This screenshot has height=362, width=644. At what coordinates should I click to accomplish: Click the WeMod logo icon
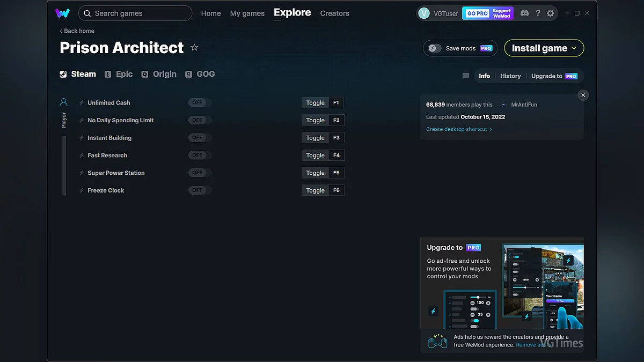pos(62,13)
